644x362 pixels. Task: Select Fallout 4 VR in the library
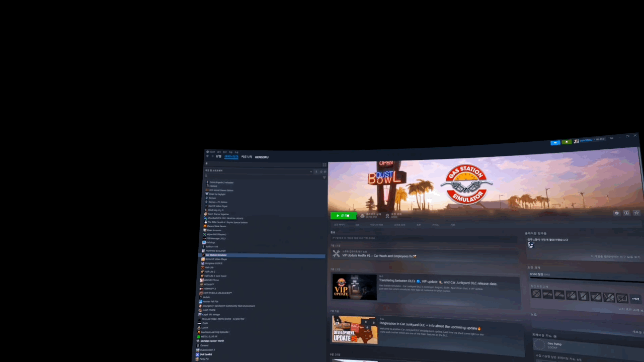pyautogui.click(x=212, y=247)
